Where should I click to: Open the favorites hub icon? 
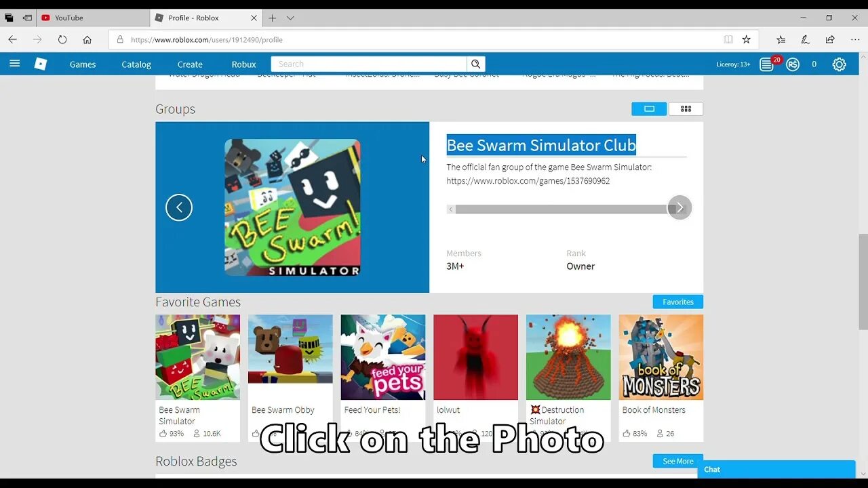point(781,39)
